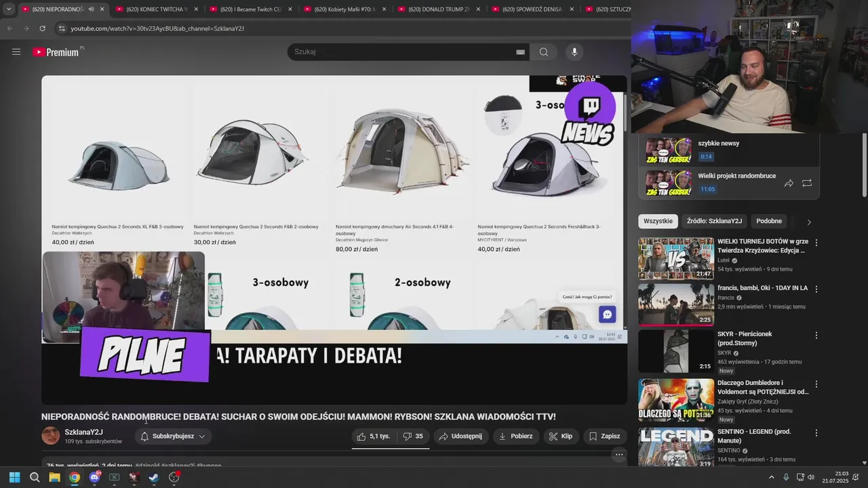Jump to chapter szybkie newsy 0:14
868x488 pixels.
729,150
